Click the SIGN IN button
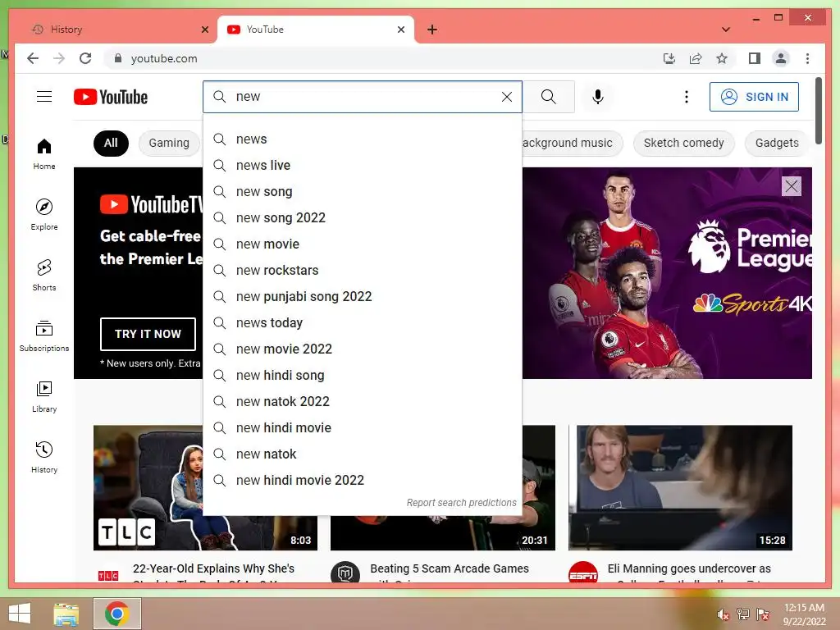 (x=754, y=97)
